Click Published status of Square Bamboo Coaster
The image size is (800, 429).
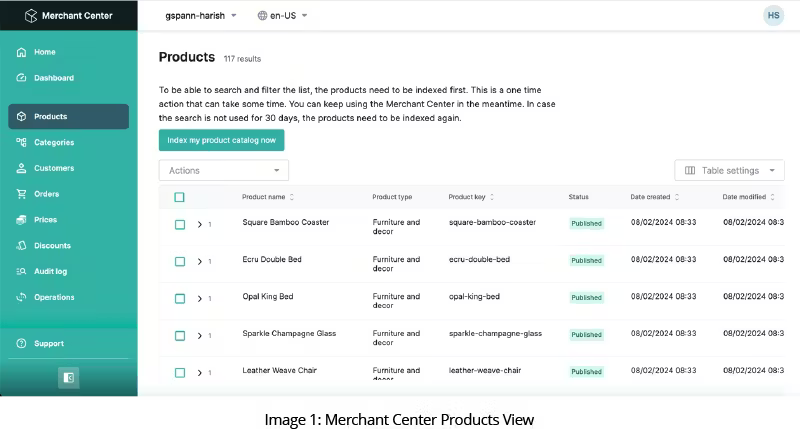587,223
